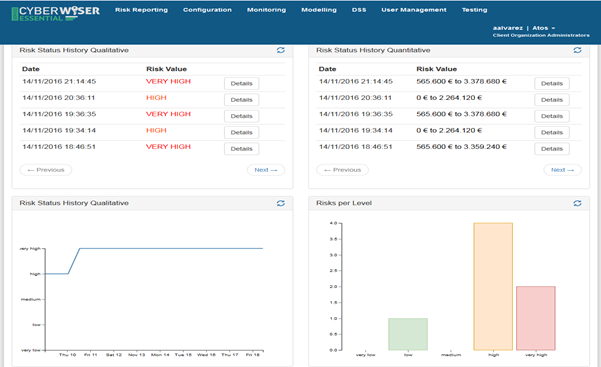Click the aalvarez username
601x367 pixels.
click(508, 28)
